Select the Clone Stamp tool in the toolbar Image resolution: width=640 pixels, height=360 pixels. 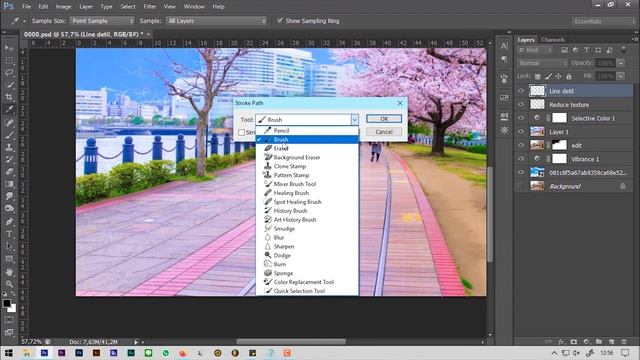tap(9, 147)
